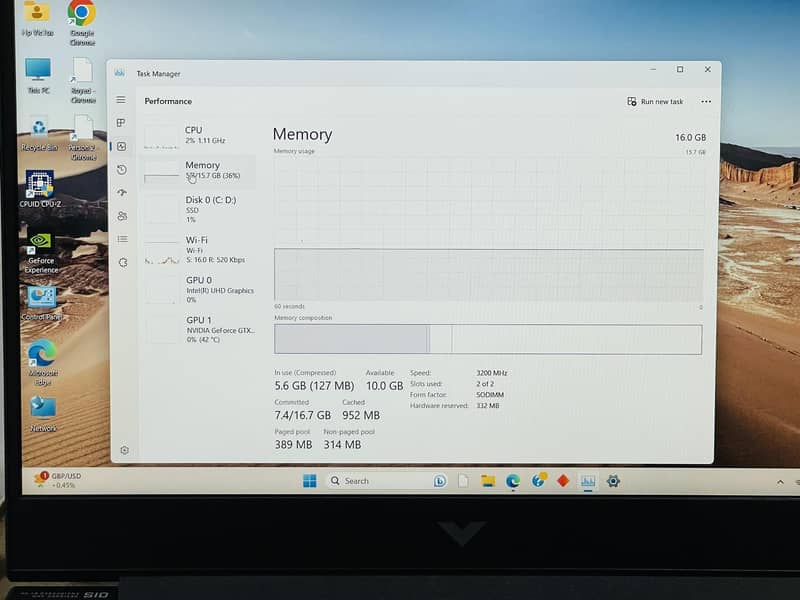Click the 10.0 GB available value

(x=384, y=386)
